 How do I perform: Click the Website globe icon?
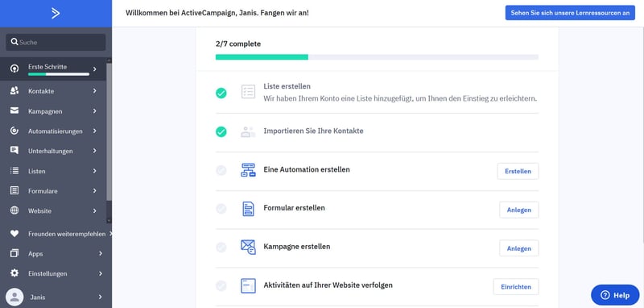point(14,210)
